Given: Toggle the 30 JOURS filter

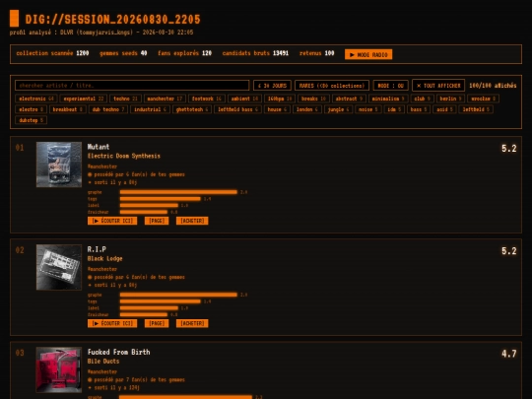Looking at the screenshot, I should (272, 86).
